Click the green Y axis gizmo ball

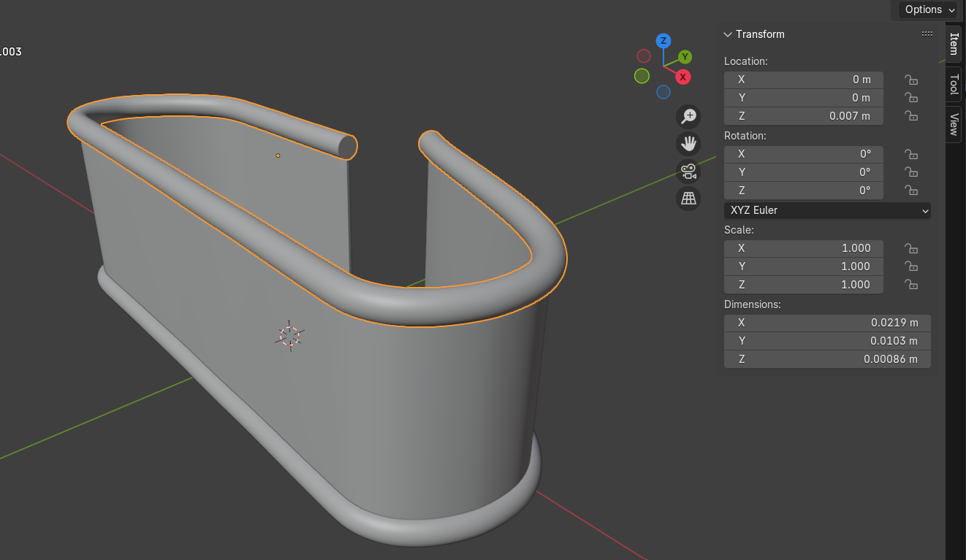[x=685, y=56]
